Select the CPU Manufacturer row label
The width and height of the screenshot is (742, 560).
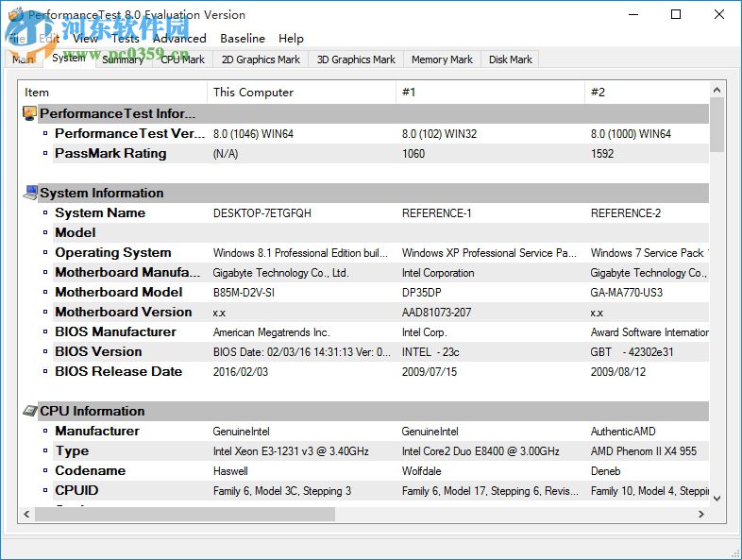pyautogui.click(x=97, y=431)
